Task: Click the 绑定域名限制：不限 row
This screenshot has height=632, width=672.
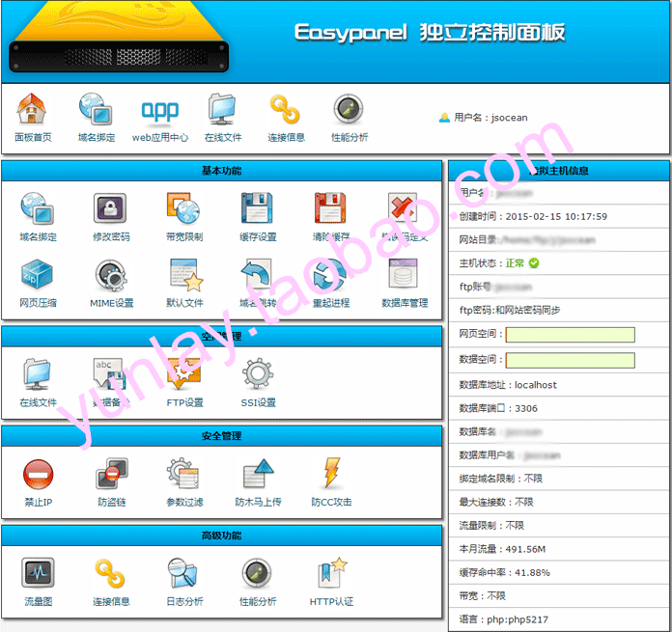Action: (x=559, y=479)
